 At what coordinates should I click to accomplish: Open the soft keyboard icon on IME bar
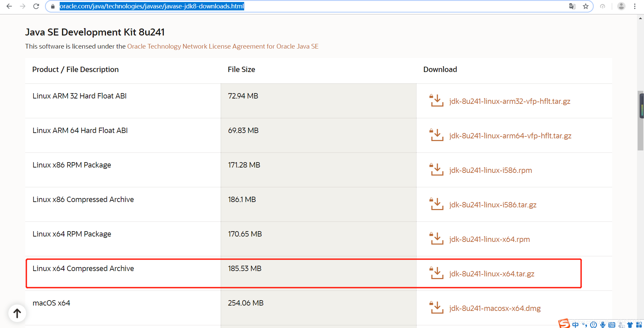point(612,325)
